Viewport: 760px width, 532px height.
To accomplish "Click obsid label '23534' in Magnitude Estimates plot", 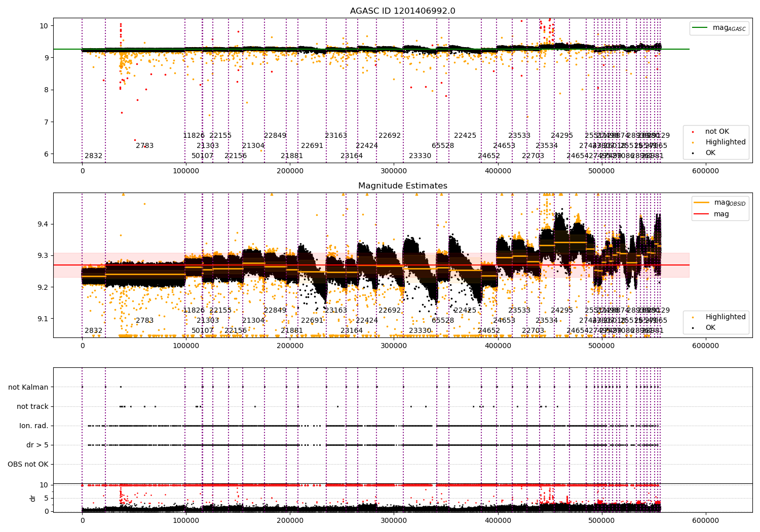I will click(547, 321).
